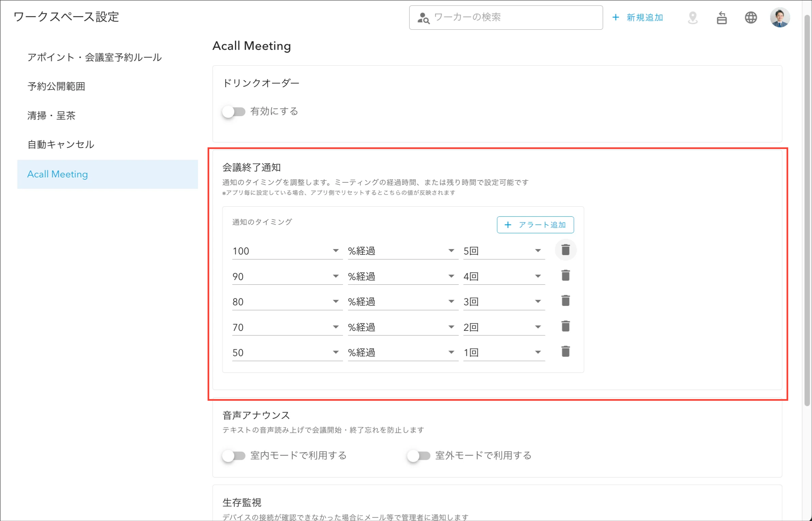
Task: Enable 室外モードで利用する toggle
Action: [x=419, y=456]
